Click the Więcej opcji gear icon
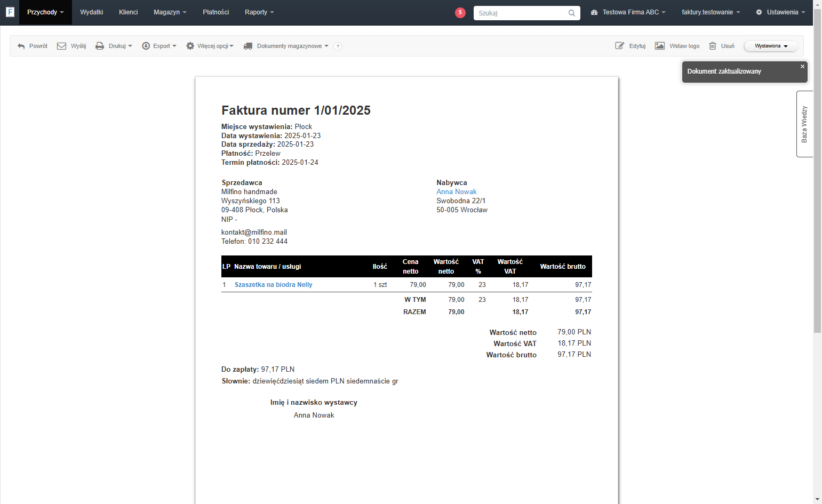The image size is (822, 504). 190,46
